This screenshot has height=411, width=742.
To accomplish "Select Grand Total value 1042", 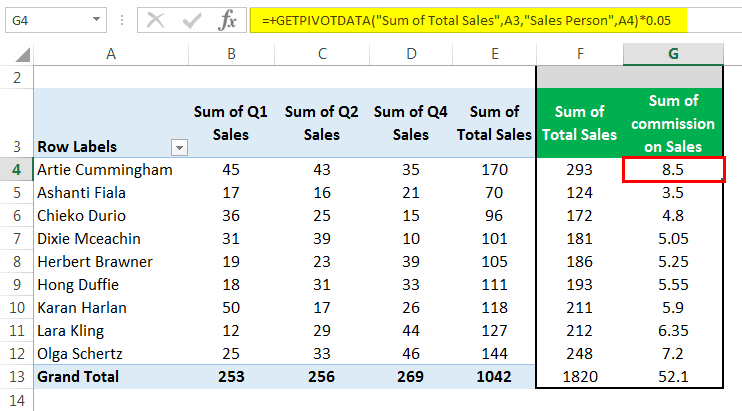I will 494,376.
